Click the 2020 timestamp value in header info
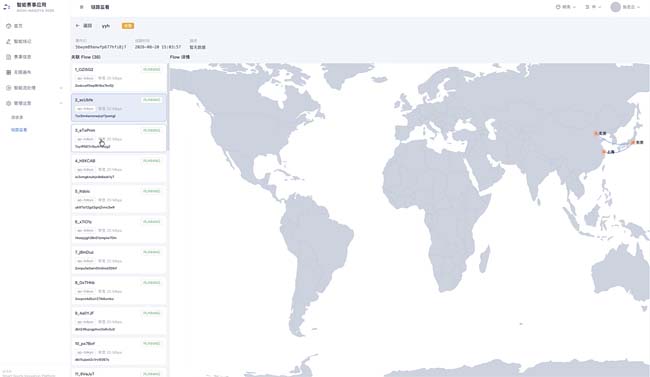This screenshot has width=650, height=377. pyautogui.click(x=158, y=47)
